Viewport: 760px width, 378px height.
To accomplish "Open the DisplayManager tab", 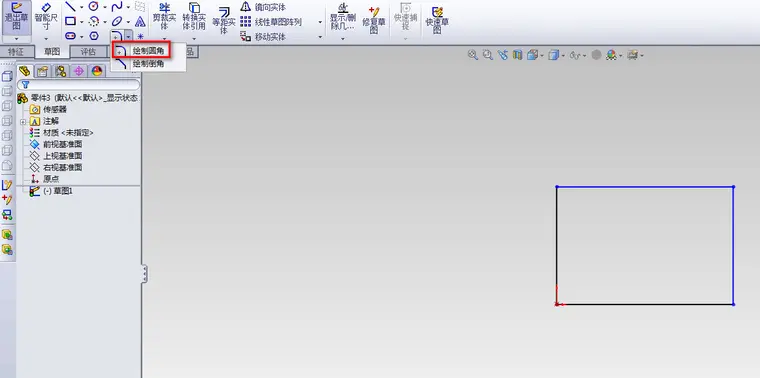I will click(x=96, y=71).
